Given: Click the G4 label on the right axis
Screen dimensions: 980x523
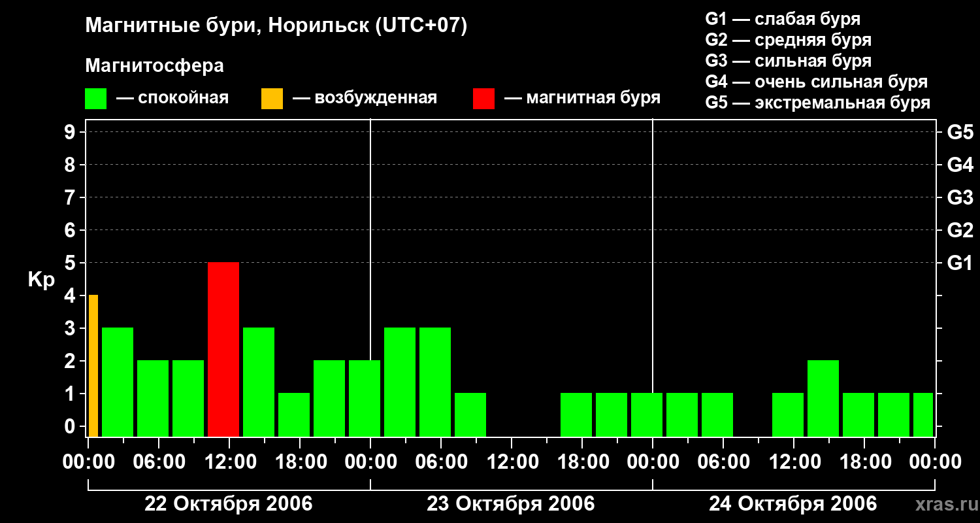Looking at the screenshot, I should tap(960, 165).
